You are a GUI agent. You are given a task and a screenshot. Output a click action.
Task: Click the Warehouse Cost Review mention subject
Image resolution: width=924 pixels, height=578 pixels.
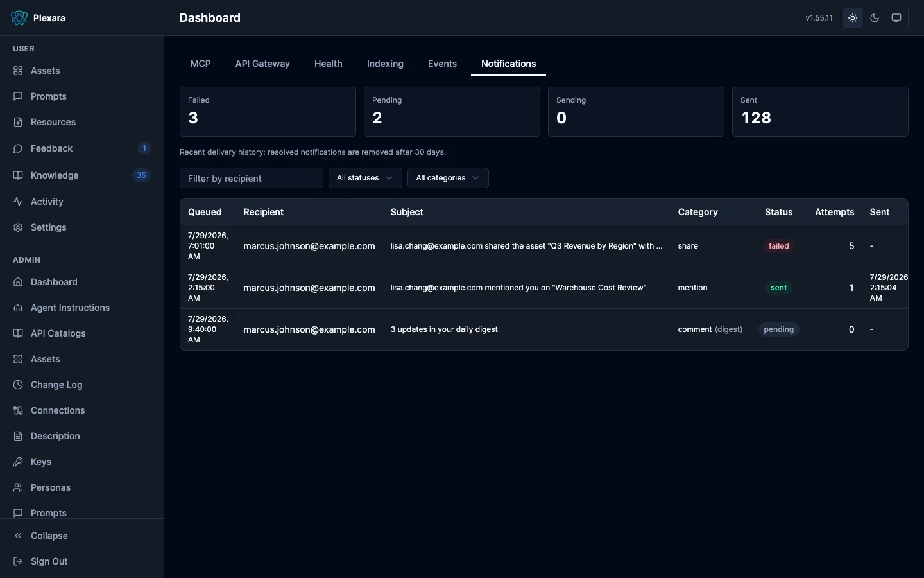pos(518,288)
